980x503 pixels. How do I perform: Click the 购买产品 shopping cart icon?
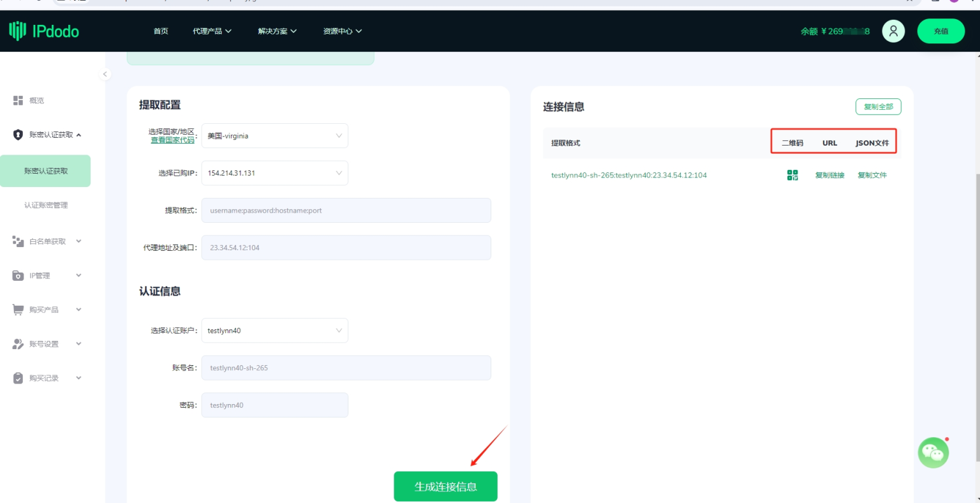coord(17,310)
